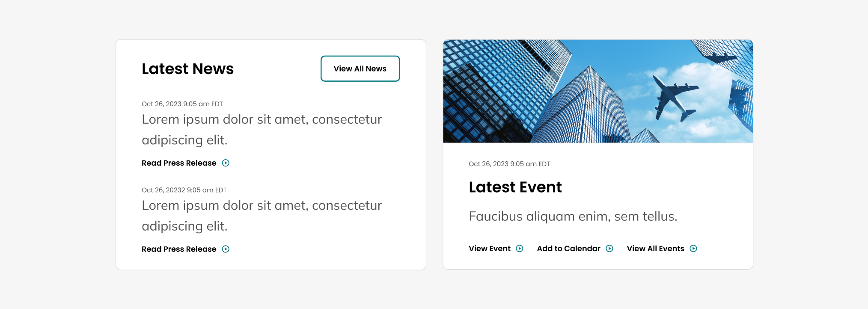Click the first news item date stamp

pos(182,104)
